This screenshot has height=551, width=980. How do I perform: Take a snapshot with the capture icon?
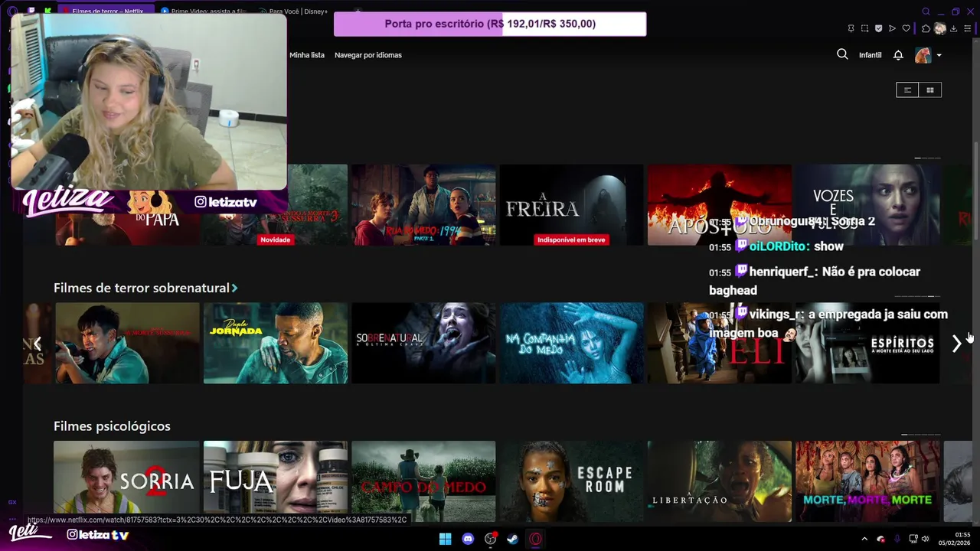[x=864, y=28]
